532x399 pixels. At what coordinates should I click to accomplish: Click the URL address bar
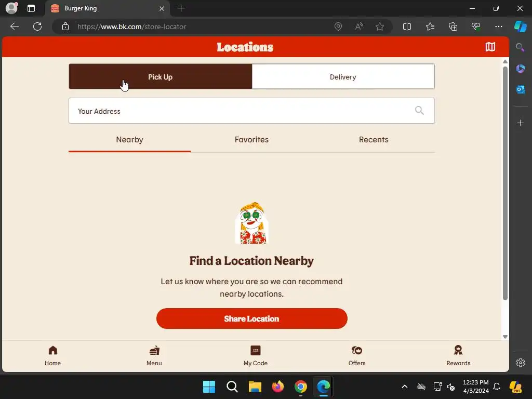pos(200,26)
